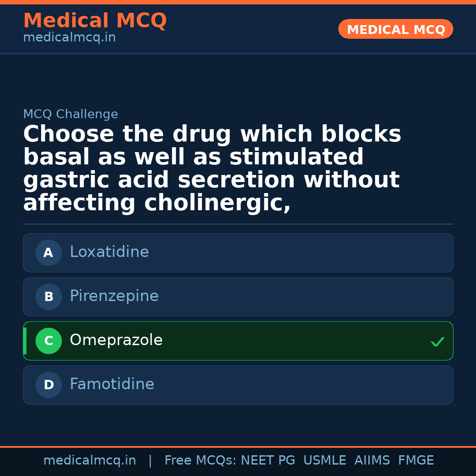476x476 pixels.
Task: Expand the MCQ Challenge section
Action: [71, 114]
